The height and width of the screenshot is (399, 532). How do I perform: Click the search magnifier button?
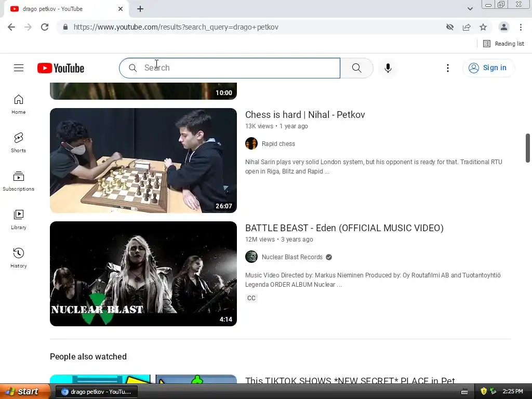pyautogui.click(x=356, y=68)
